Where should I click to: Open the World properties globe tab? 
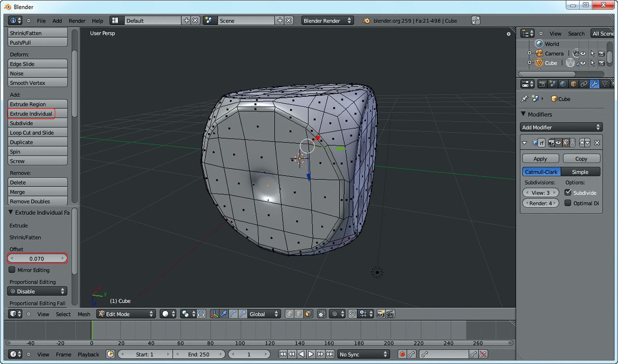pyautogui.click(x=563, y=84)
